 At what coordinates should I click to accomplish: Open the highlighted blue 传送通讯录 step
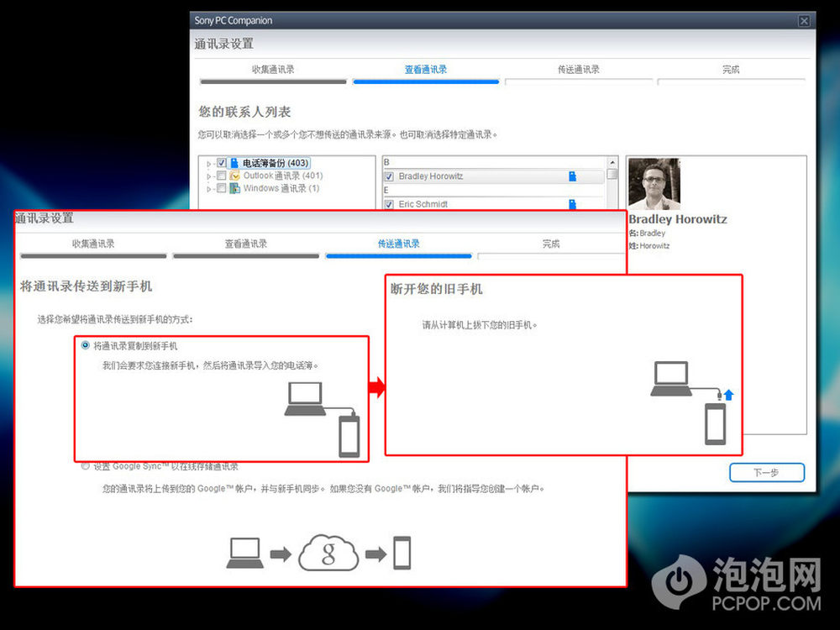(398, 244)
